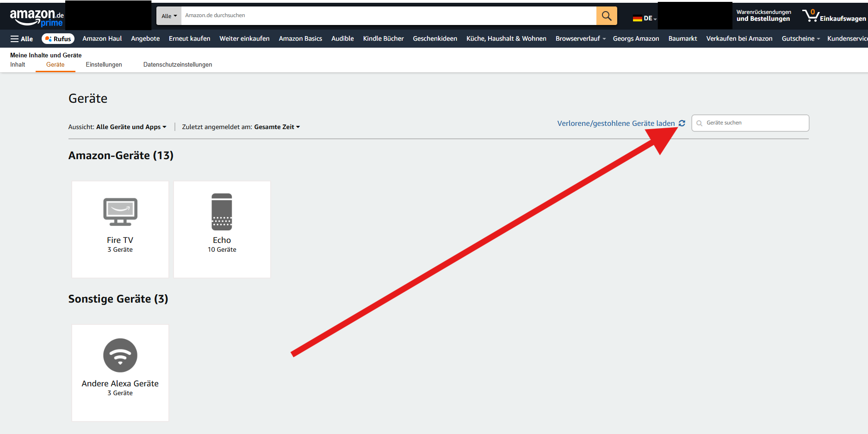The height and width of the screenshot is (434, 868).
Task: Open the shopping cart icon
Action: [810, 16]
